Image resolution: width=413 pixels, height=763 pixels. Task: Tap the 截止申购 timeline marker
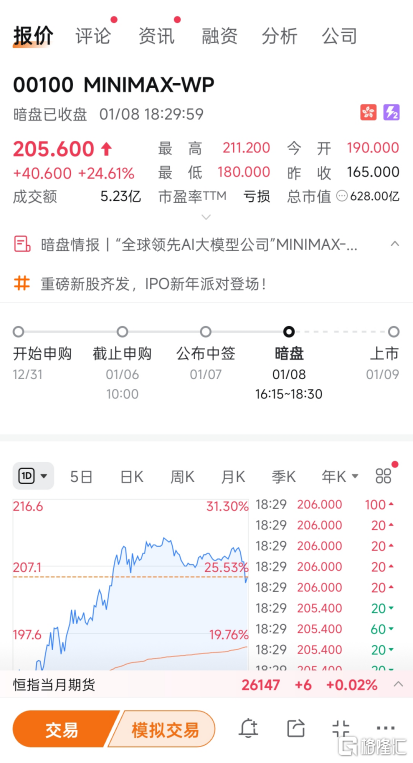click(x=122, y=332)
